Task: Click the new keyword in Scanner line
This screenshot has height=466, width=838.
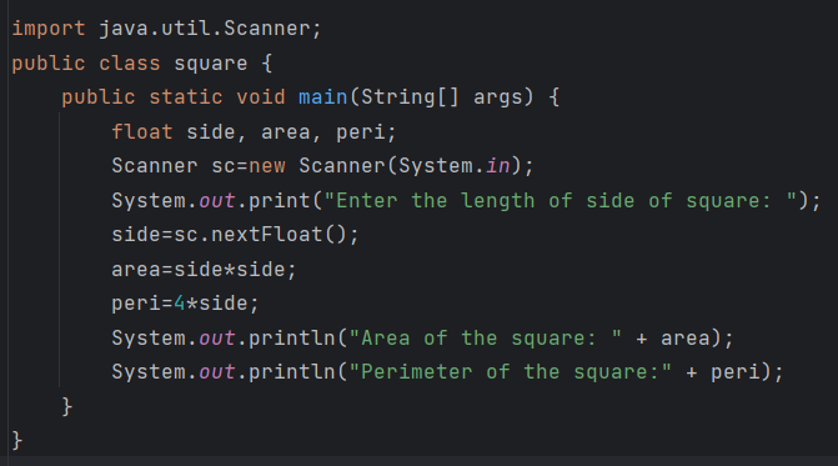Action: tap(267, 166)
